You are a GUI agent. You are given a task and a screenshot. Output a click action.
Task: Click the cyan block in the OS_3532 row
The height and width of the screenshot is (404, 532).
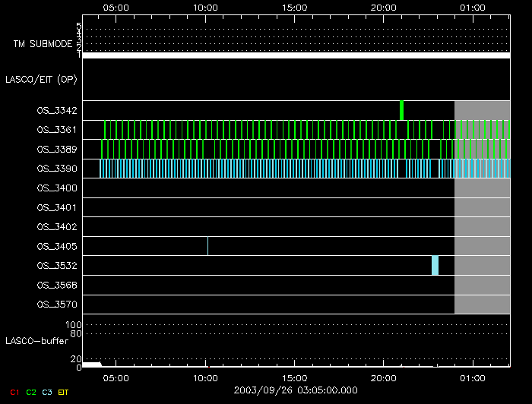pyautogui.click(x=435, y=265)
